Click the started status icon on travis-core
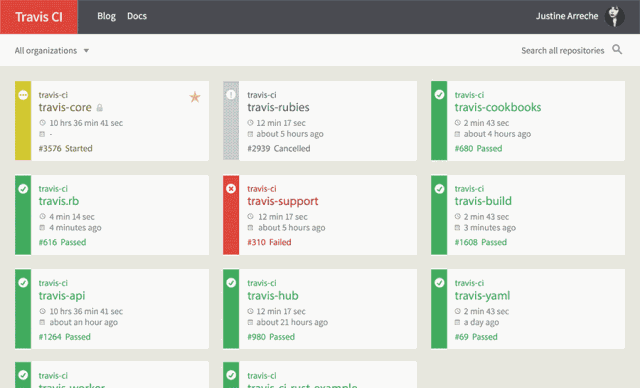The height and width of the screenshot is (388, 640). coord(23,95)
